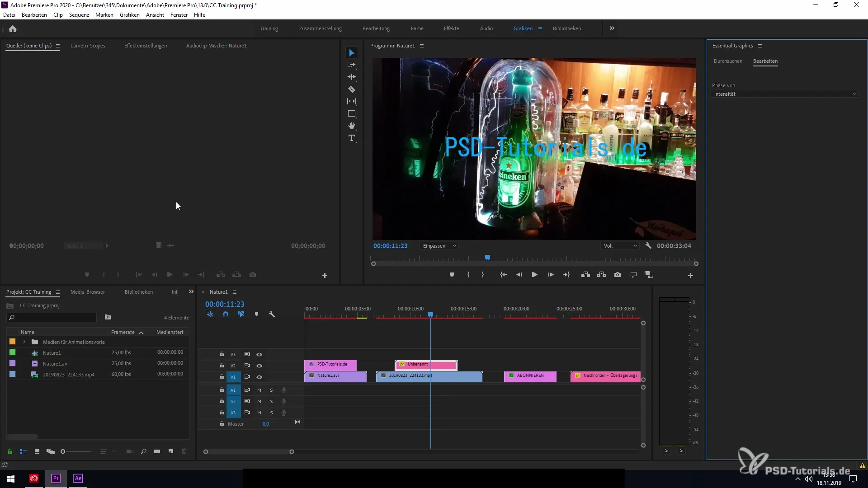Select the Ripple Edit tool
Viewport: 868px width, 488px height.
[x=352, y=77]
